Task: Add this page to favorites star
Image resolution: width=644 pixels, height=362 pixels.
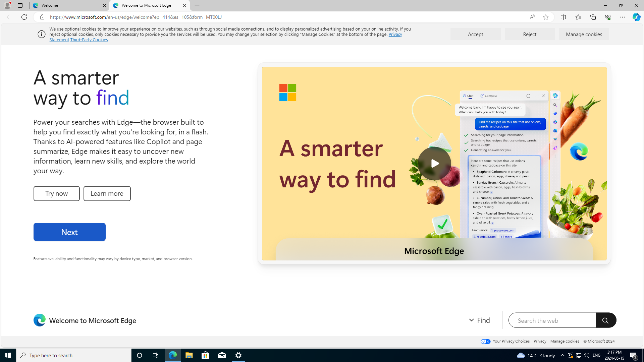Action: [x=546, y=17]
